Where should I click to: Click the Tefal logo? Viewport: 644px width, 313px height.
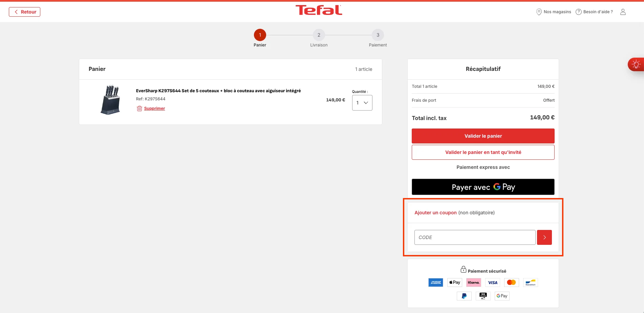coord(319,10)
